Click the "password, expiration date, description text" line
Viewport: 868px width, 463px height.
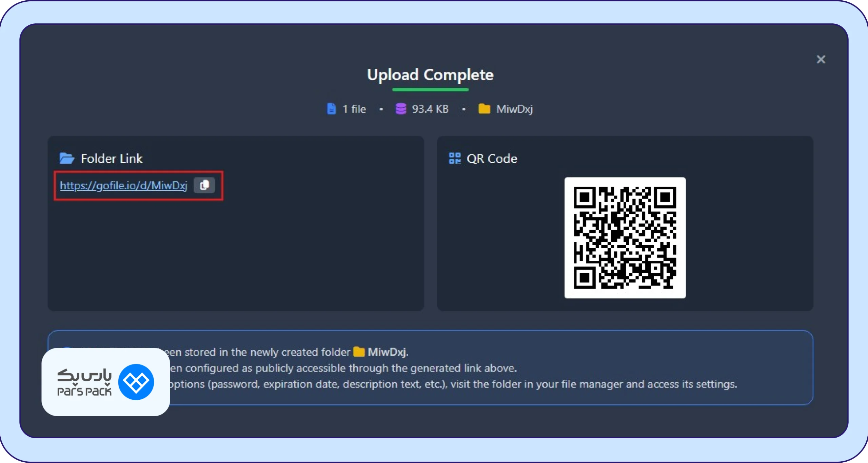[453, 384]
